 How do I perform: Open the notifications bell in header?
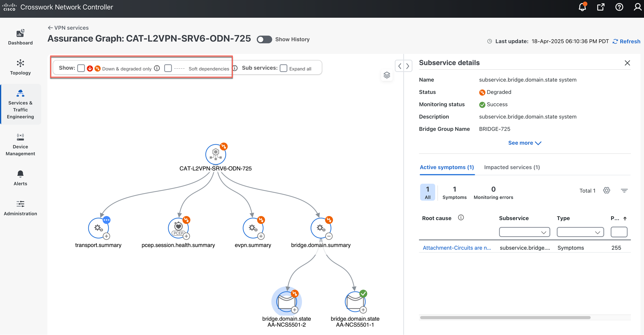[x=582, y=7]
